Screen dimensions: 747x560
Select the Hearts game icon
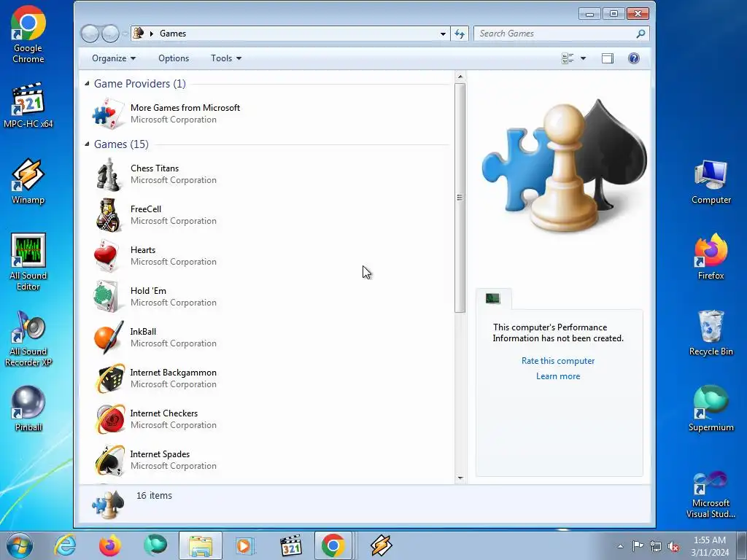point(107,256)
